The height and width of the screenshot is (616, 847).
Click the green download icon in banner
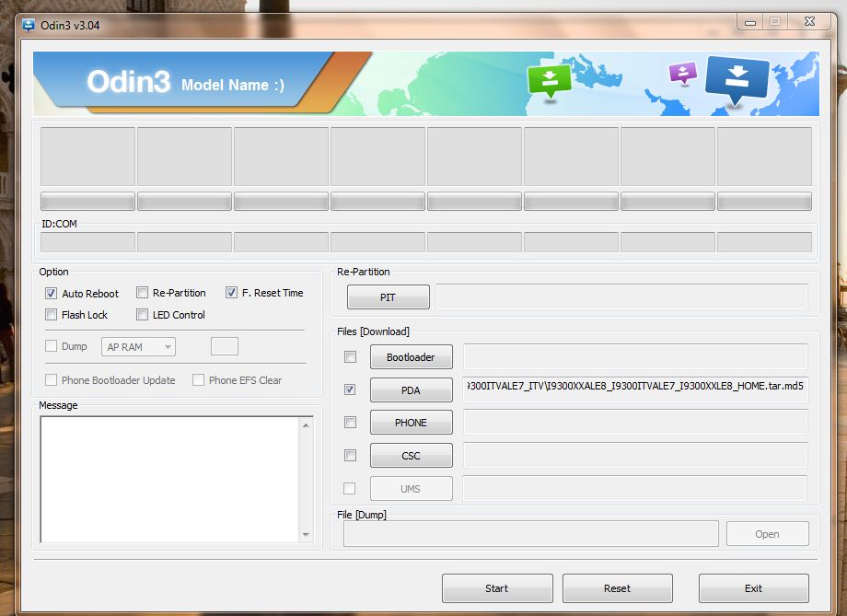tap(549, 79)
